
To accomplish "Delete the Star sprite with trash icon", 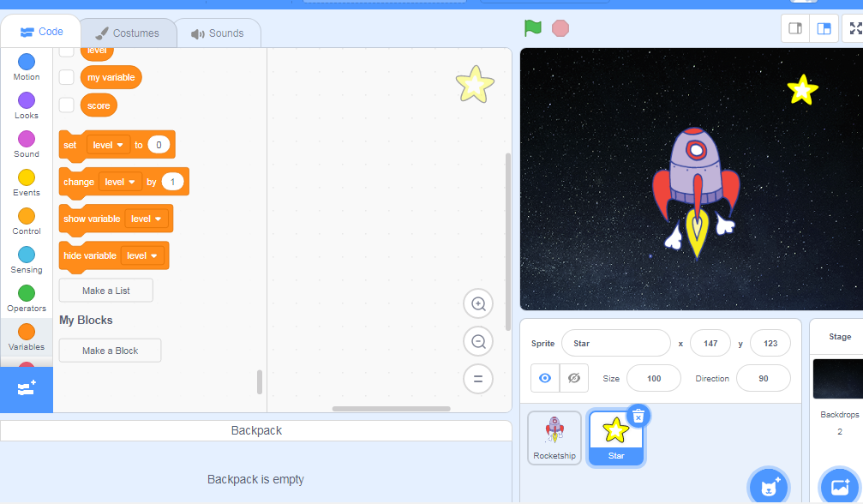I will 638,416.
